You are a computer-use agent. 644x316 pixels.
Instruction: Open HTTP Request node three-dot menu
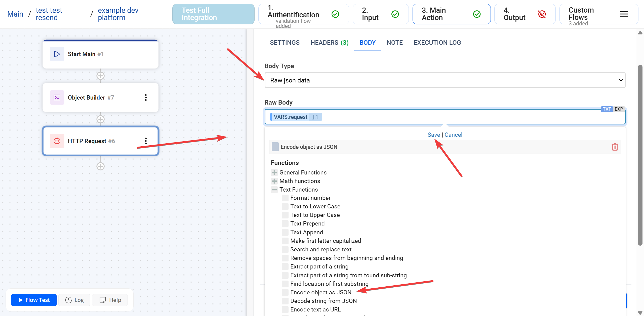(x=146, y=141)
